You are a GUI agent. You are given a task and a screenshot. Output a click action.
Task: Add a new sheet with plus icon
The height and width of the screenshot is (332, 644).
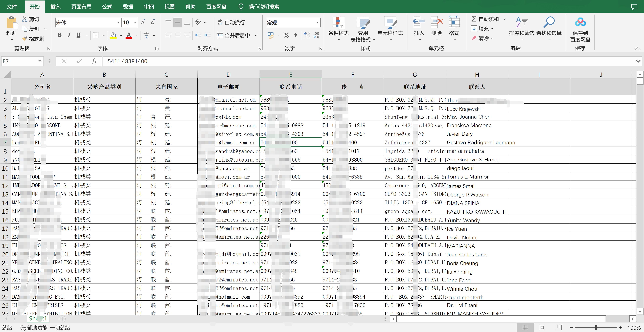pyautogui.click(x=62, y=319)
